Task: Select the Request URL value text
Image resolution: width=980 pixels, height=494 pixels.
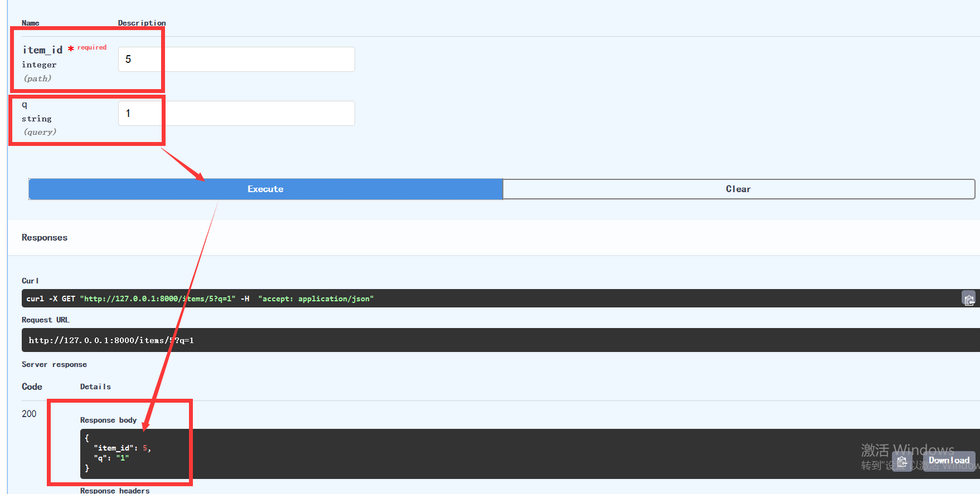Action: 111,340
